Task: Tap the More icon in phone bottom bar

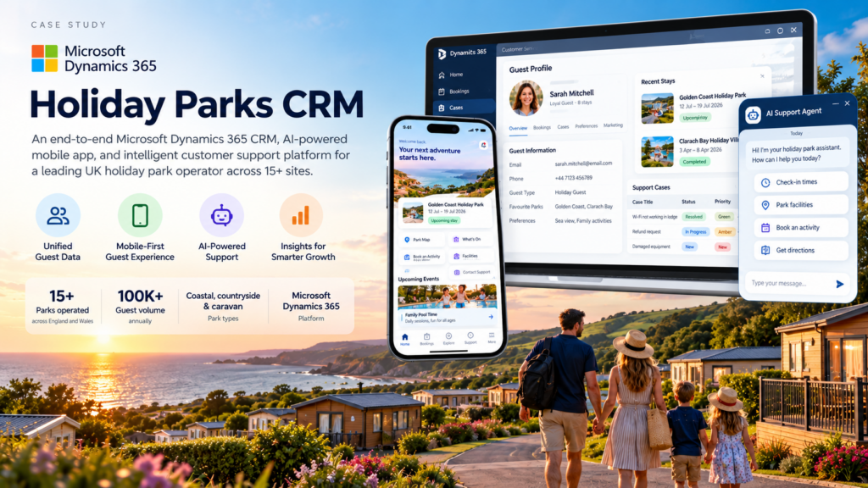Action: 492,337
